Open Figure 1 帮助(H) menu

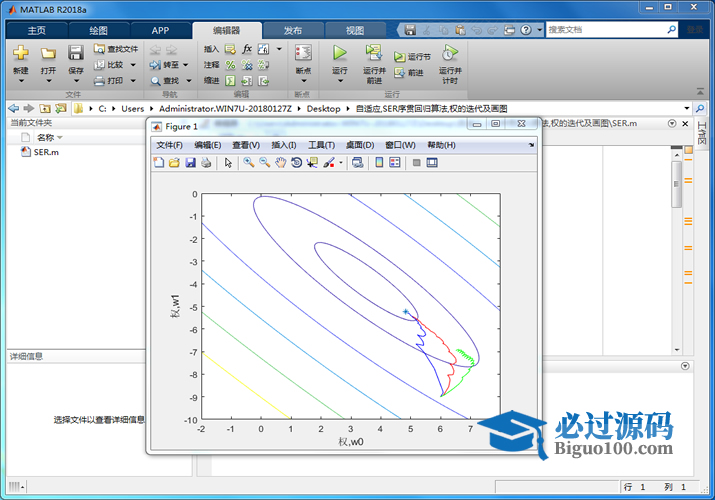(x=441, y=145)
